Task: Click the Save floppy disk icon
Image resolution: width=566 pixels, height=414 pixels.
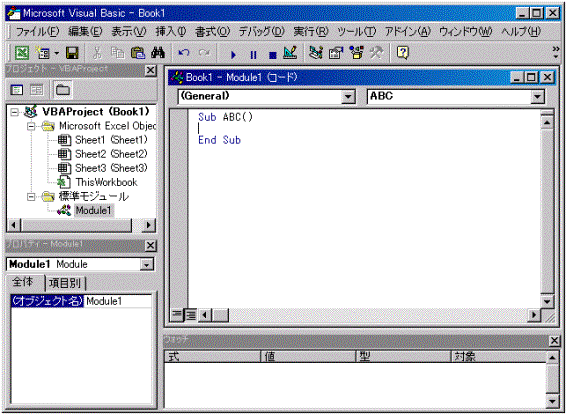Action: 72,53
